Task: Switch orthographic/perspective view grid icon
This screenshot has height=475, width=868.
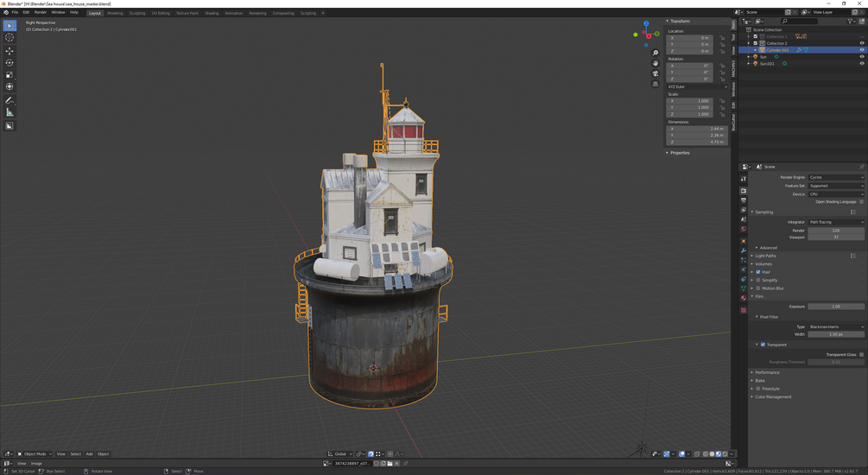Action: coord(656,84)
